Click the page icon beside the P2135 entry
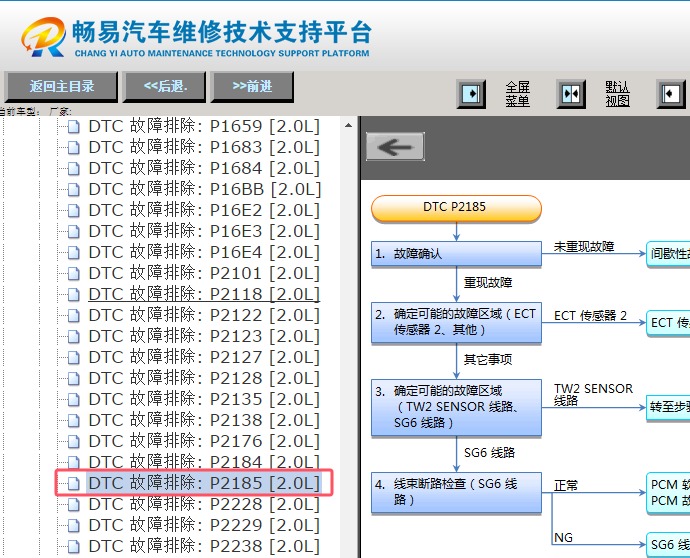 (x=73, y=400)
